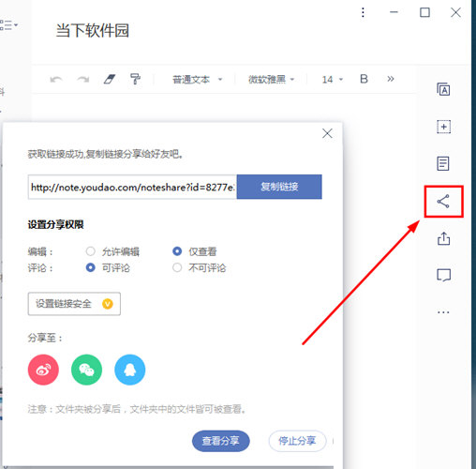Click the 设置链接安全 button

coord(74,304)
